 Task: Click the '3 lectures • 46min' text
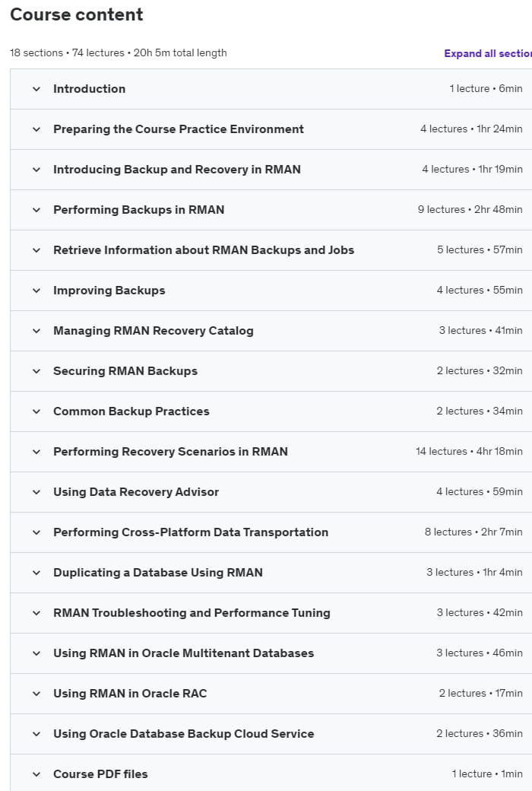[x=480, y=653]
